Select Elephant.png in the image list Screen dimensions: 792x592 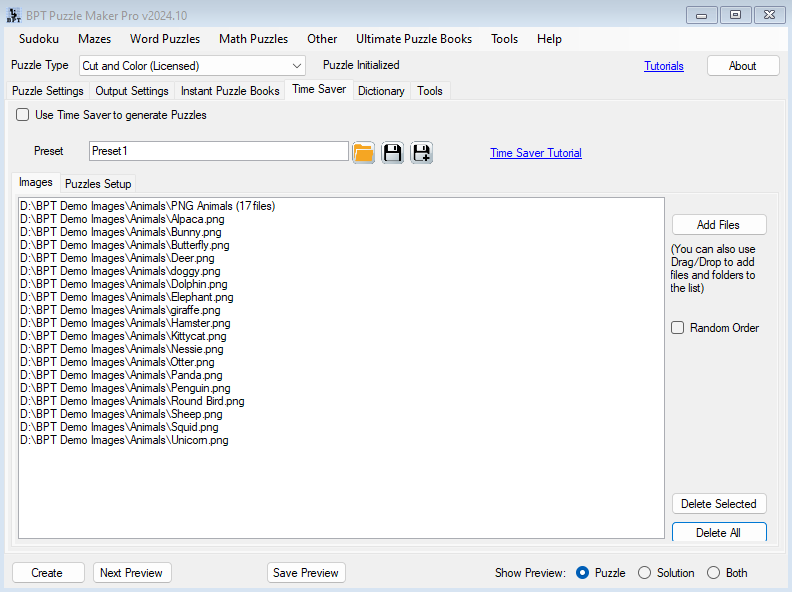point(127,297)
